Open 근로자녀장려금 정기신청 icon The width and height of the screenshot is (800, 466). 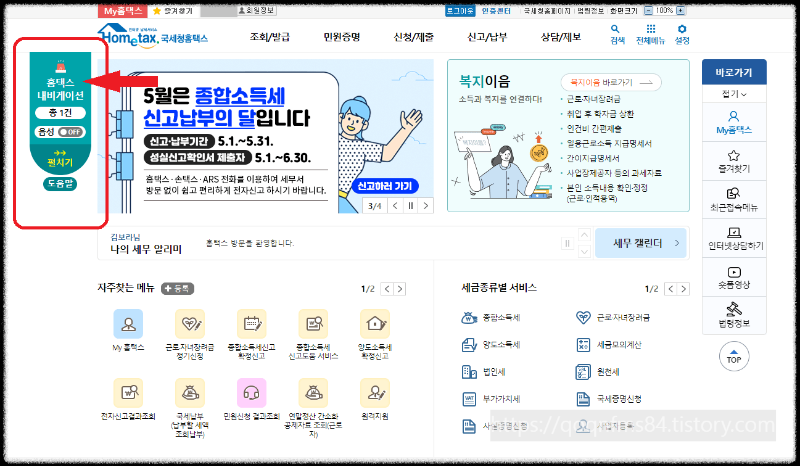pyautogui.click(x=190, y=324)
